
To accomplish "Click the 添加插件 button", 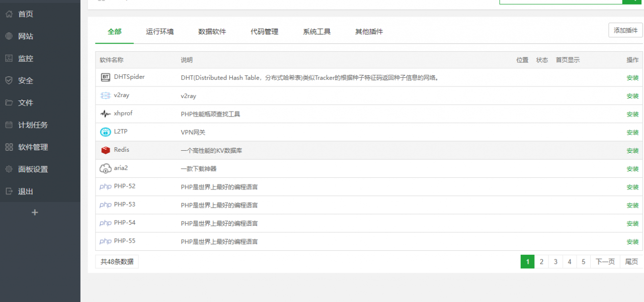I will pyautogui.click(x=625, y=30).
